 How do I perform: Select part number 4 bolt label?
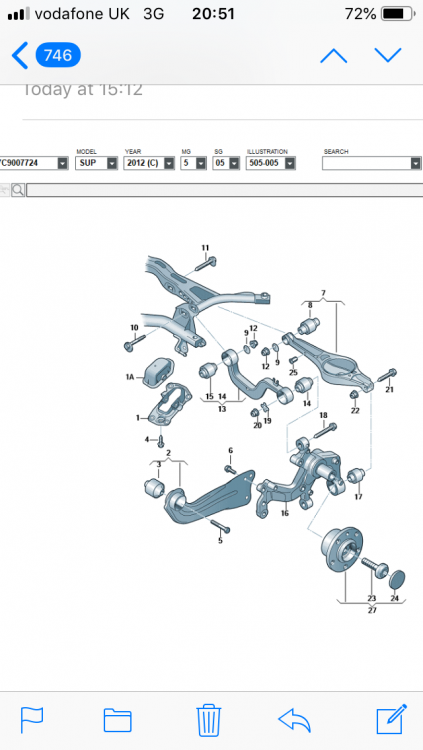coord(147,439)
